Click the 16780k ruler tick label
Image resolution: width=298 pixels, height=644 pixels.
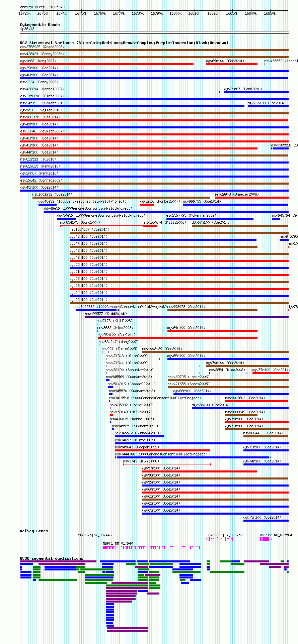click(138, 14)
